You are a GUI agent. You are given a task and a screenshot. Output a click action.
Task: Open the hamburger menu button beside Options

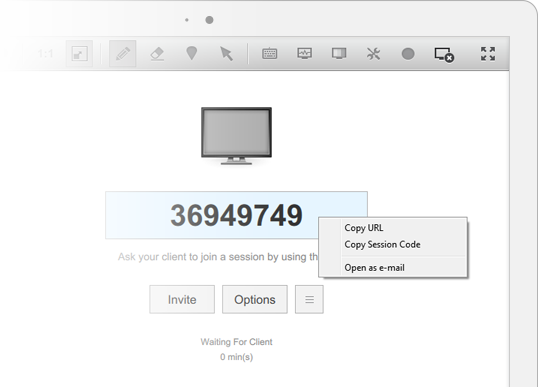(309, 300)
